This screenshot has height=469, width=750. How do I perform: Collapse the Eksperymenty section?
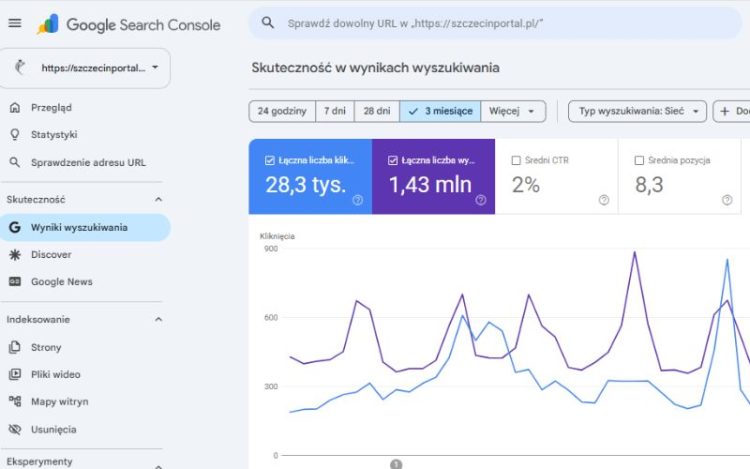(x=158, y=466)
